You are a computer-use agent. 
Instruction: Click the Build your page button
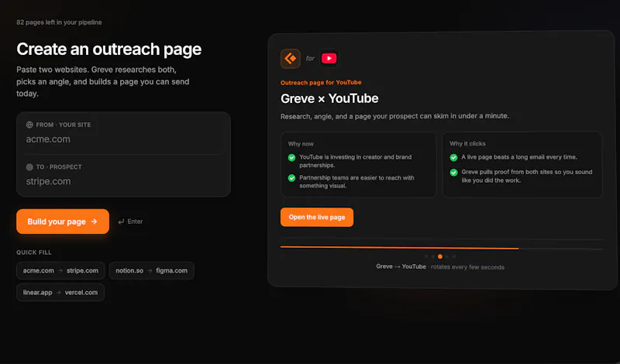click(x=63, y=221)
